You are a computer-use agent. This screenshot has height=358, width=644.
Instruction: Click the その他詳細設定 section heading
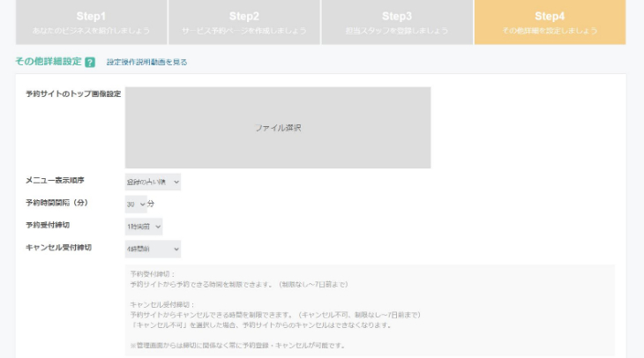(49, 62)
